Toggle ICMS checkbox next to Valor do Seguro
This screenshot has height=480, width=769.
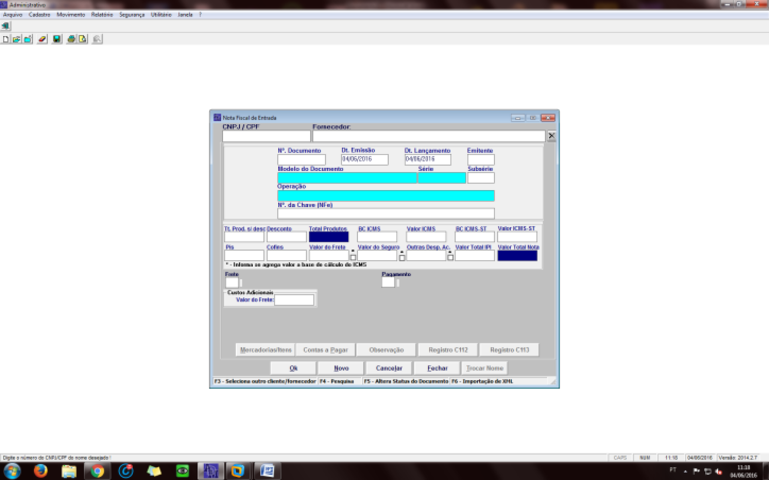point(402,256)
